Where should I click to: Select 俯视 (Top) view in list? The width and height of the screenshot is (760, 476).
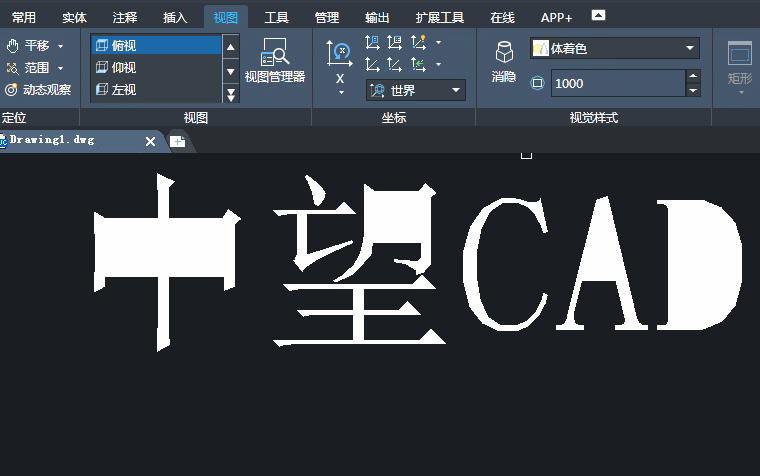pyautogui.click(x=154, y=45)
